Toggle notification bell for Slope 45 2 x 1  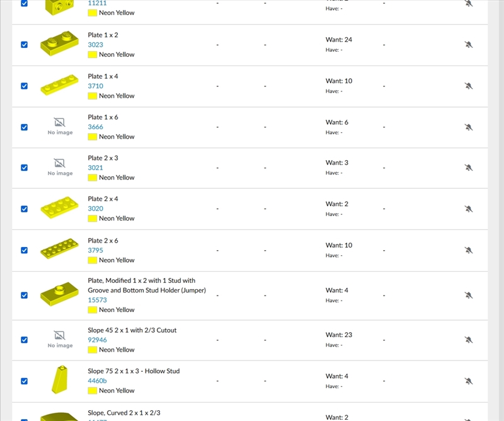coord(468,340)
